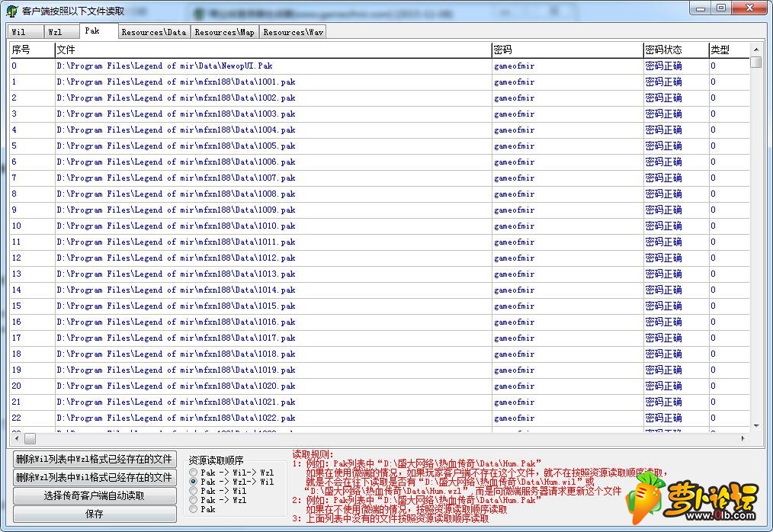Viewport: 773px width, 532px height.
Task: Click 密码正确 status in row 5
Action: tap(663, 146)
